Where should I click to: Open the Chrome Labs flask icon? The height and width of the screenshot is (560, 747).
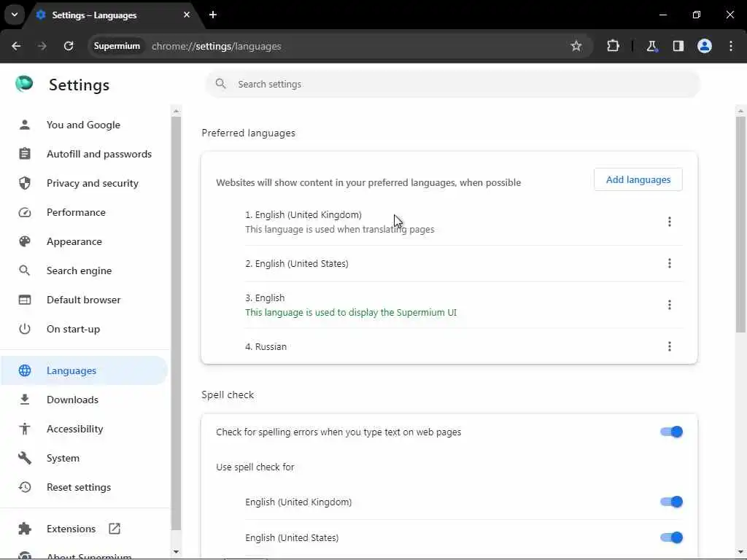pyautogui.click(x=652, y=46)
